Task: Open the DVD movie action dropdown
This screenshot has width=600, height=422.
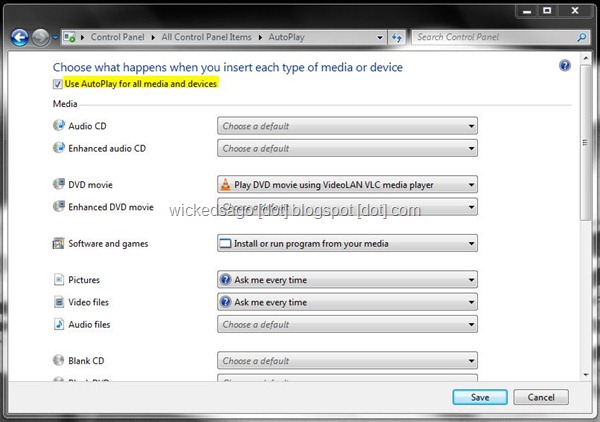Action: tap(347, 184)
